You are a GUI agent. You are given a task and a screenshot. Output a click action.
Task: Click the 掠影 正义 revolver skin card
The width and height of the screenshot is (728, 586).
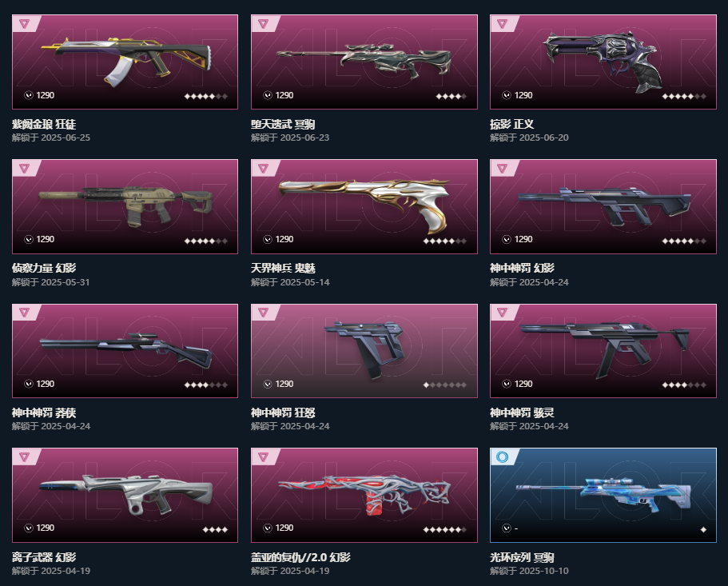(x=603, y=62)
